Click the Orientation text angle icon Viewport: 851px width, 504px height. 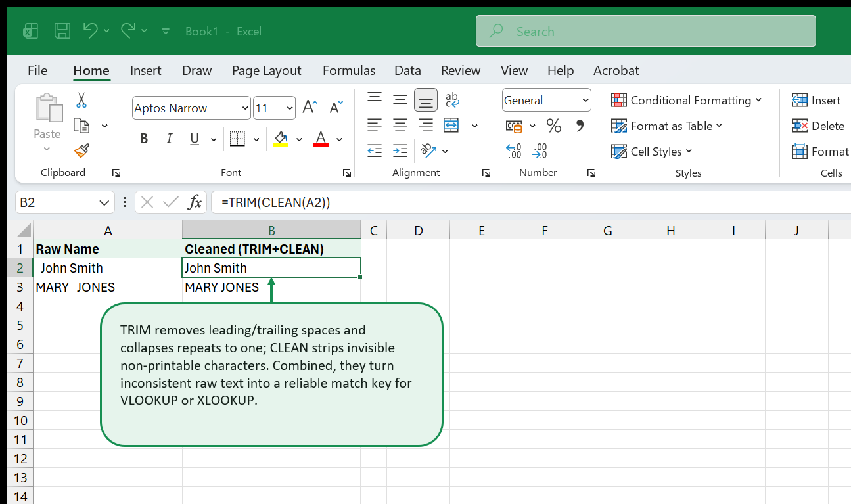[x=428, y=150]
